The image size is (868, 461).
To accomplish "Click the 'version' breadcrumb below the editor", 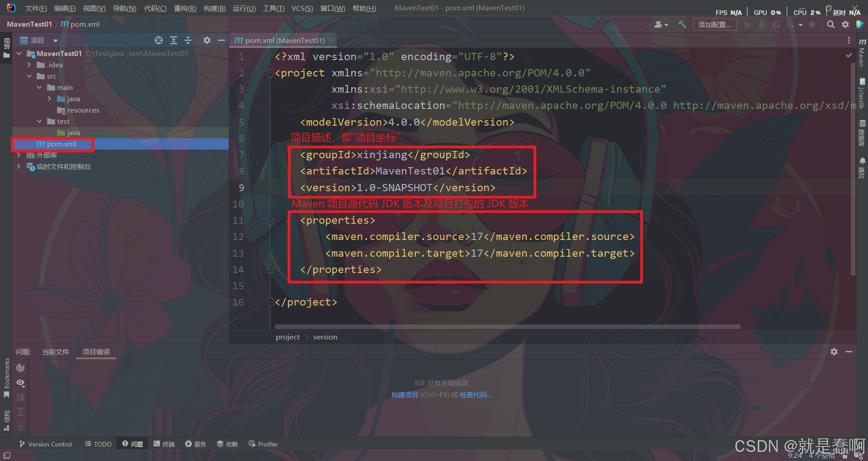I will click(x=325, y=337).
